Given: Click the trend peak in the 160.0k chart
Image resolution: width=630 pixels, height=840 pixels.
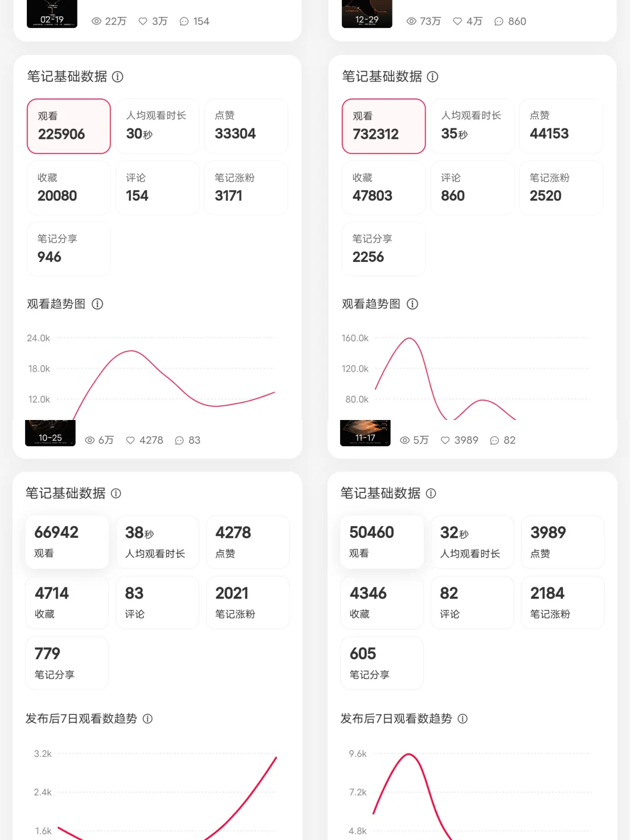Looking at the screenshot, I should [x=409, y=338].
